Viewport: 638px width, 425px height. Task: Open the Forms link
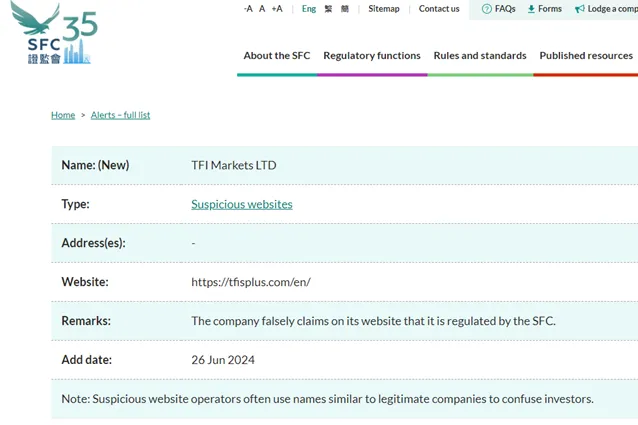click(x=550, y=9)
